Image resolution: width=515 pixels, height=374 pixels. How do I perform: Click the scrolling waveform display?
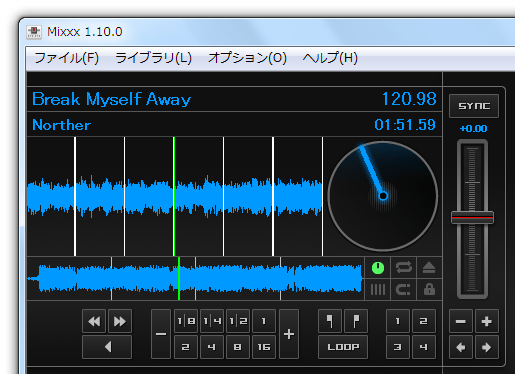tap(175, 196)
